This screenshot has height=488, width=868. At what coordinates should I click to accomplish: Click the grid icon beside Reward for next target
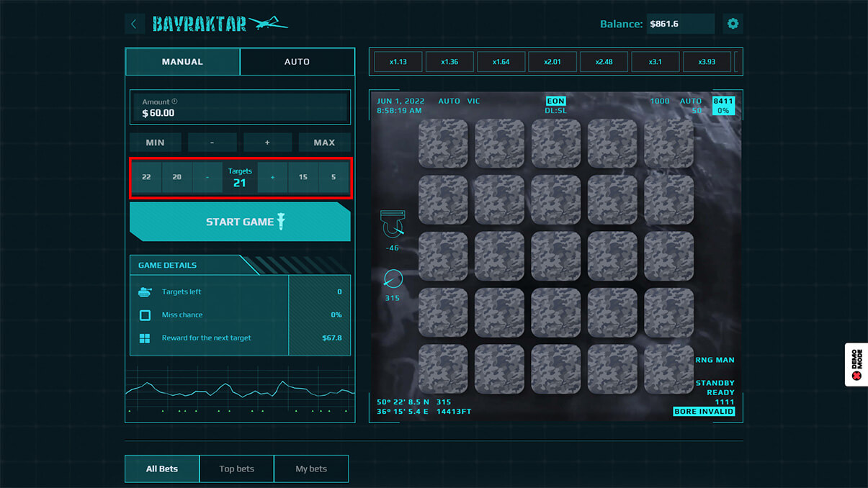tap(145, 338)
